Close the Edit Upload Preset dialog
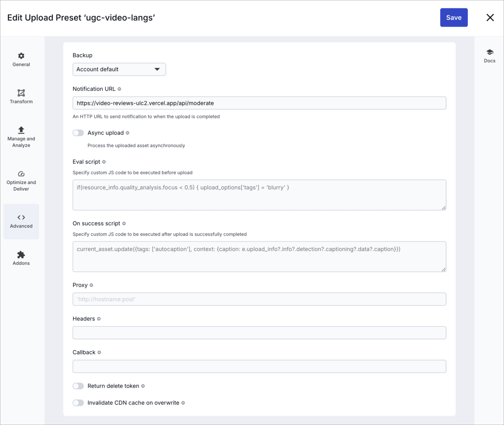The image size is (504, 425). click(x=490, y=18)
